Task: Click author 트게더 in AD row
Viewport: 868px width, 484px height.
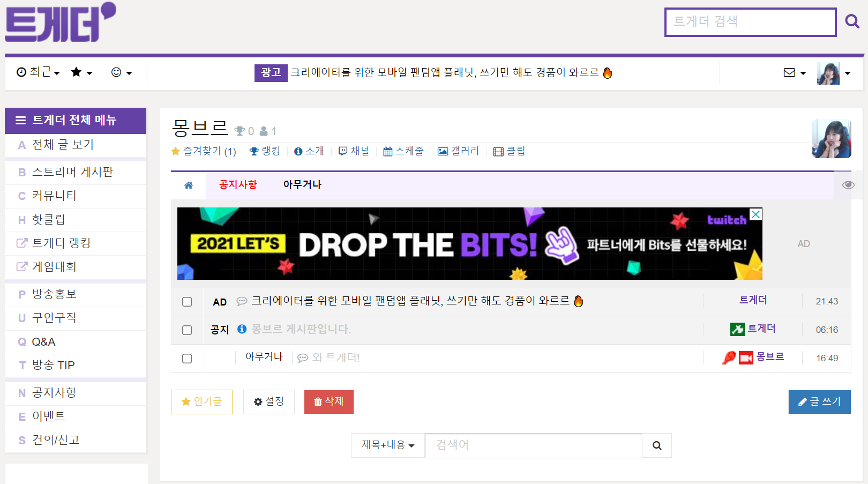Action: (x=753, y=300)
